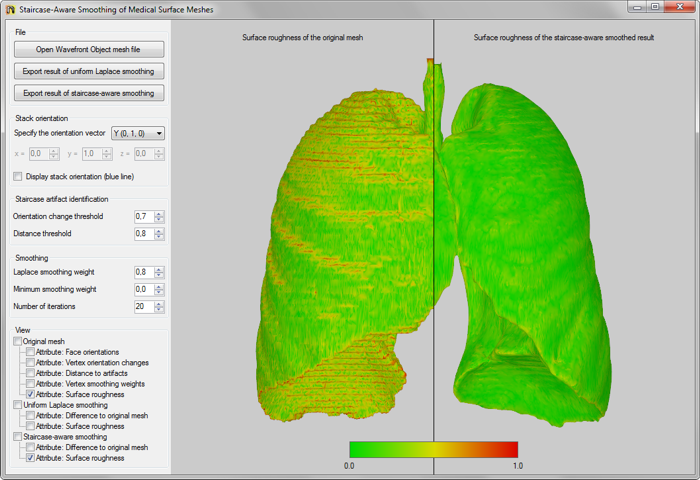Enable Attribute: Vertex orientation changes
The image size is (700, 480).
(30, 363)
